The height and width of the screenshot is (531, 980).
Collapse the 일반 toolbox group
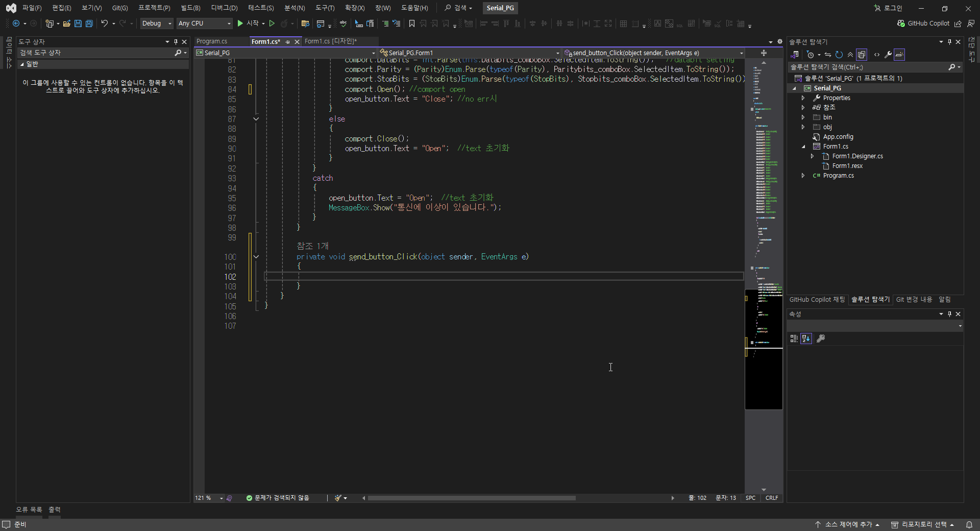[x=22, y=64]
